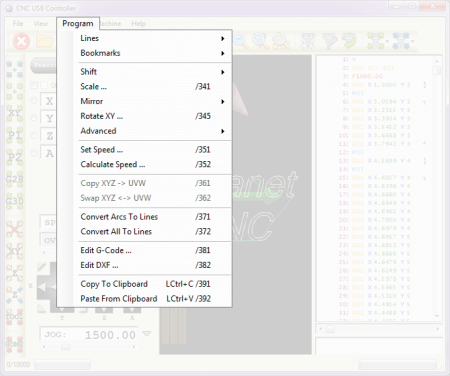Click the JOG speed slider thumb
Screen dimensions: 450x376
[x=65, y=347]
